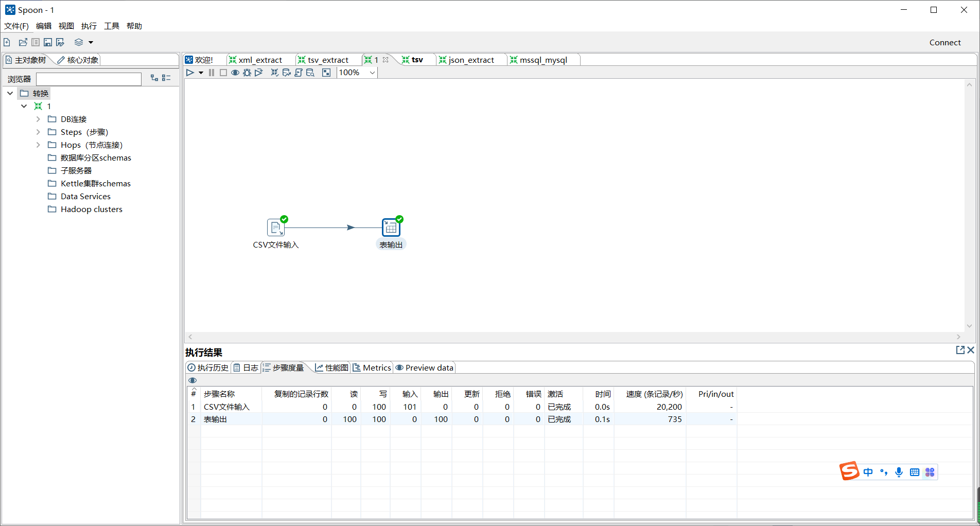
Task: Collapse the 转换 tree node
Action: point(10,93)
